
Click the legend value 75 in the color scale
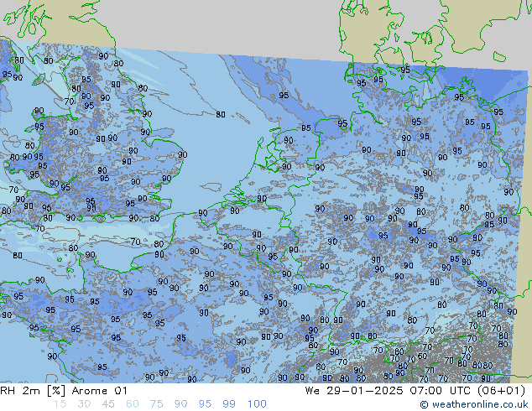[156, 404]
